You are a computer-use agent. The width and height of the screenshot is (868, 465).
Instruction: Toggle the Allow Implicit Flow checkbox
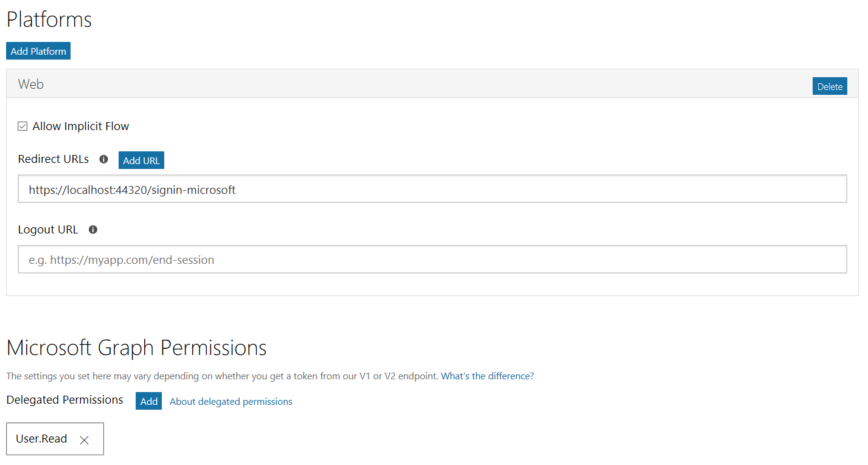[23, 126]
